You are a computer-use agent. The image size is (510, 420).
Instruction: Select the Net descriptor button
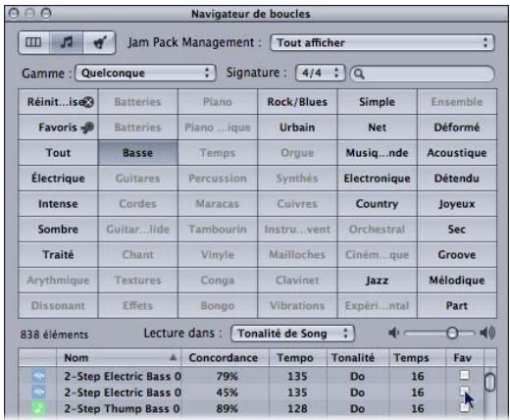377,128
